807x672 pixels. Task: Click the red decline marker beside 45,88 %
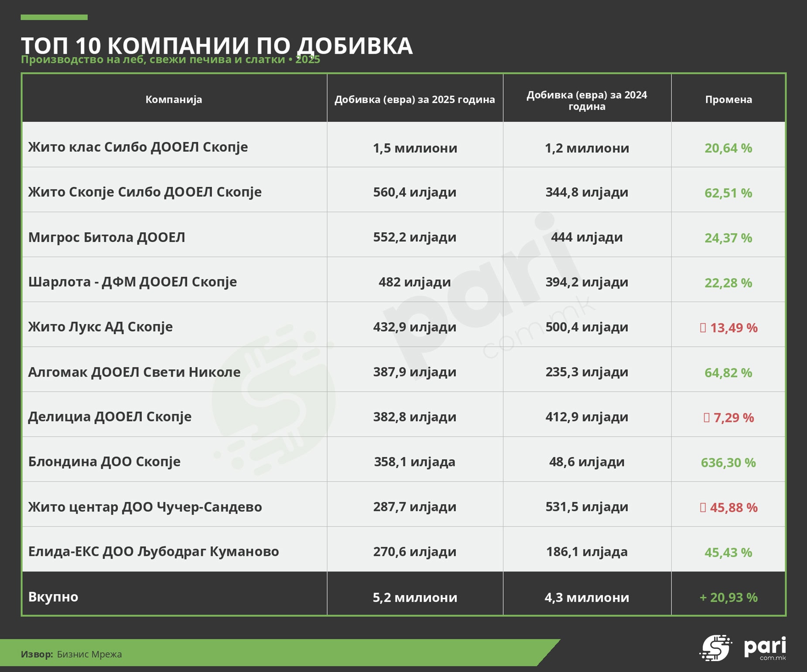[x=703, y=507]
